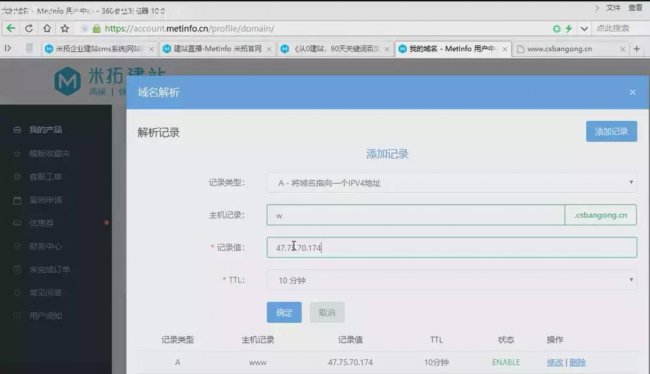Screen dimensions: 650x374
Task: Click the address bar URL
Action: (x=189, y=29)
